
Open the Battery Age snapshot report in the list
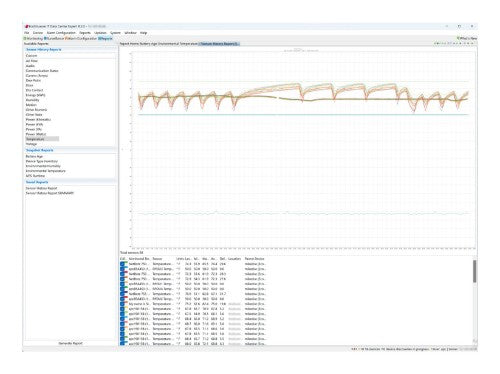[x=34, y=156]
